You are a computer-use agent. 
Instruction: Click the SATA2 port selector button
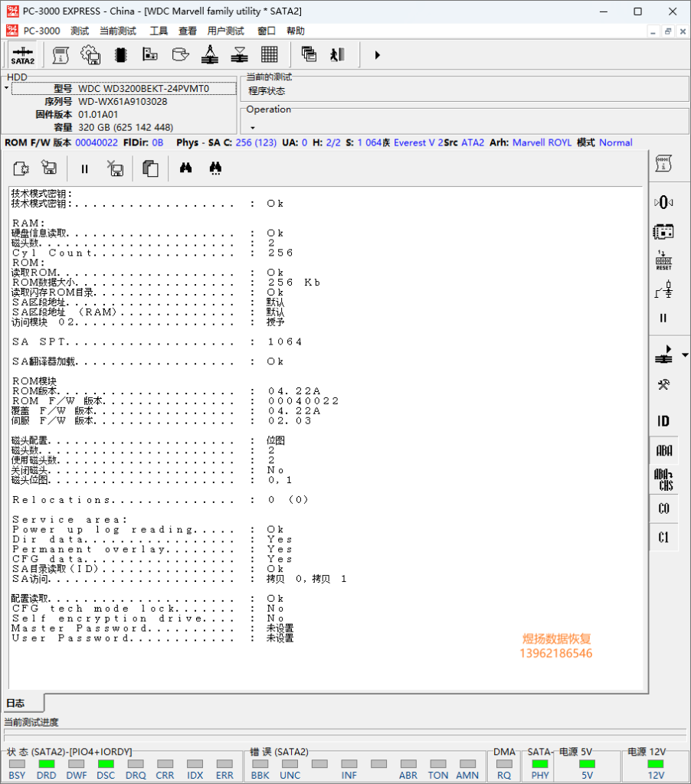pyautogui.click(x=23, y=55)
